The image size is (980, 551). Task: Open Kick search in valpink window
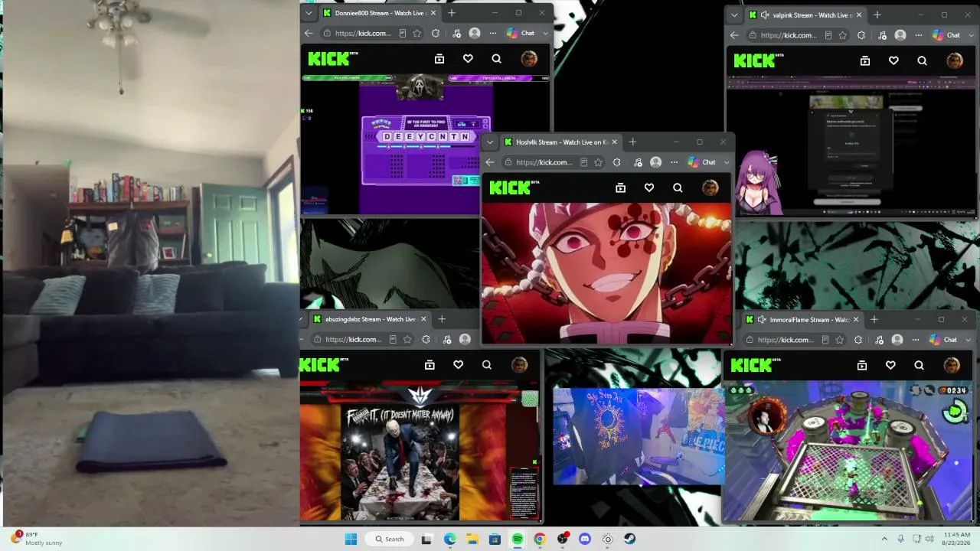tap(922, 60)
